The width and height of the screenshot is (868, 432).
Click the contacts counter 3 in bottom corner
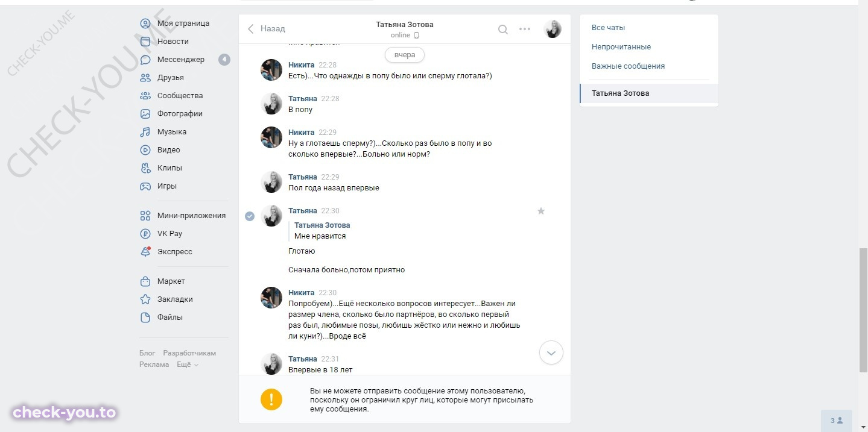(836, 421)
